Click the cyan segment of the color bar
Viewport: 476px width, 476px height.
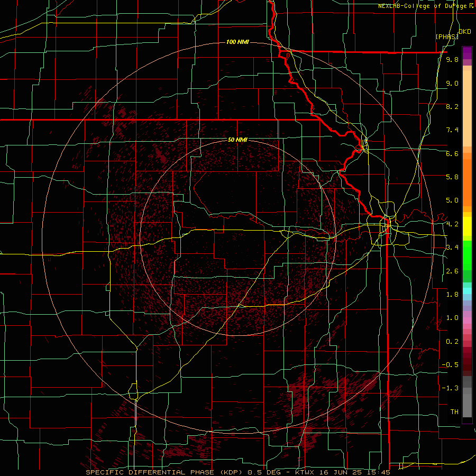click(467, 290)
